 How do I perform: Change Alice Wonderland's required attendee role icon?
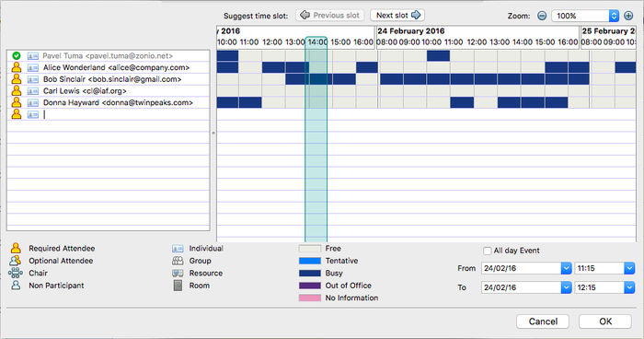tap(17, 67)
